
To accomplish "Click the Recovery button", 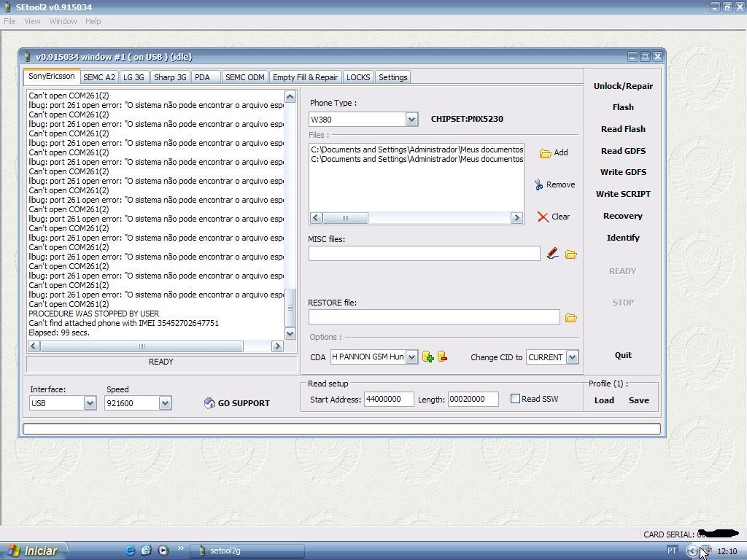I will pyautogui.click(x=623, y=216).
